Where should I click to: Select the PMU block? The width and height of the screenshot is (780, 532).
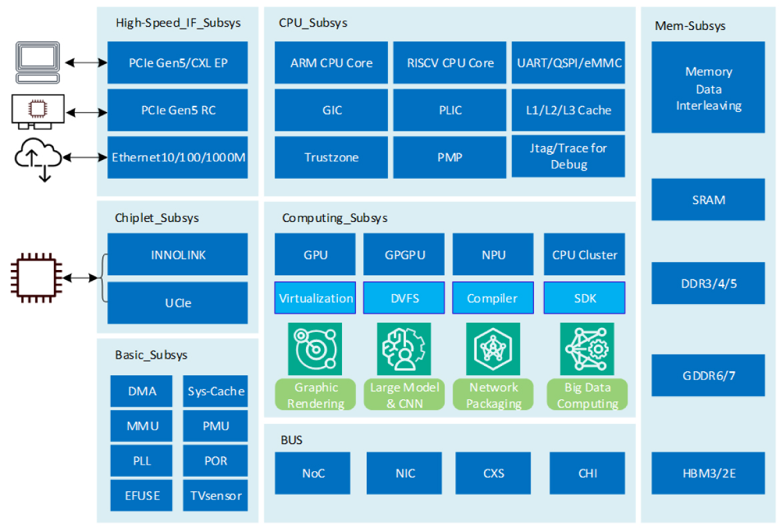(215, 426)
